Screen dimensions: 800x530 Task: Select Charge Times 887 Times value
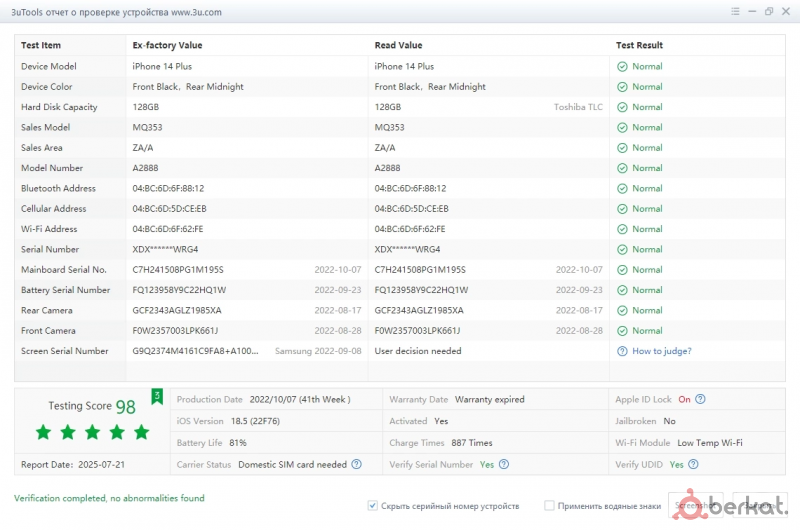tap(472, 443)
